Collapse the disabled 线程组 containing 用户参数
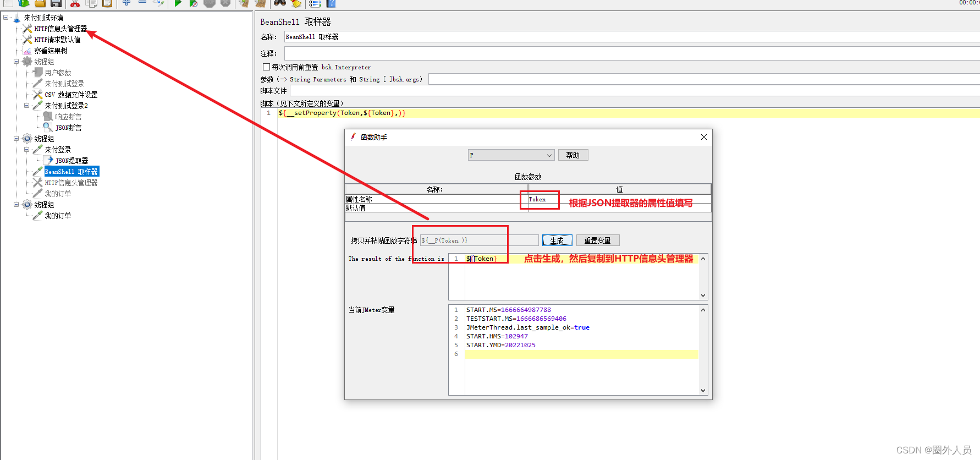Screen dimensions: 980x460 16,62
